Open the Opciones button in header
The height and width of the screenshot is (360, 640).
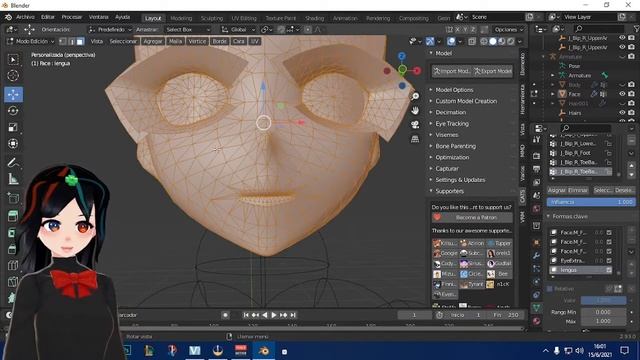point(509,29)
